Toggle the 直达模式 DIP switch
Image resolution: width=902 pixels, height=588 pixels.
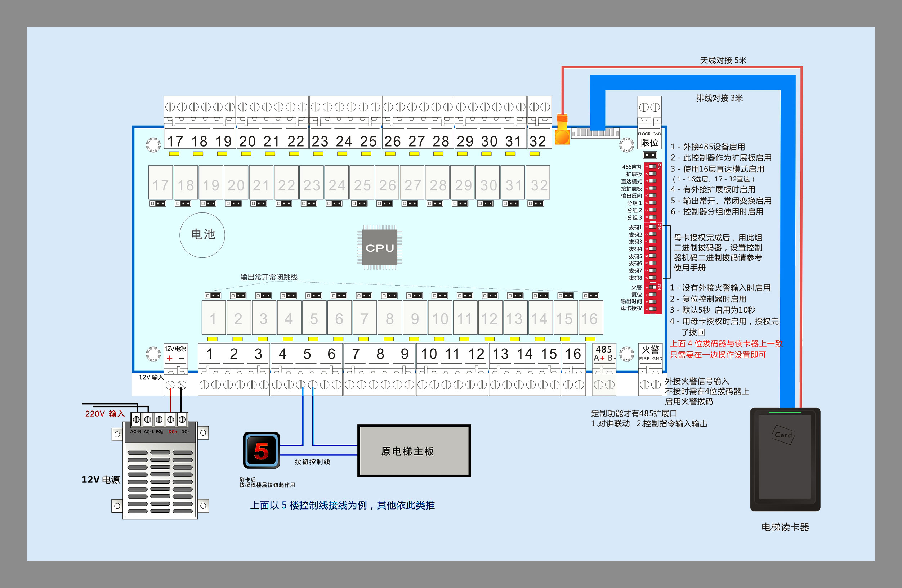pyautogui.click(x=653, y=181)
